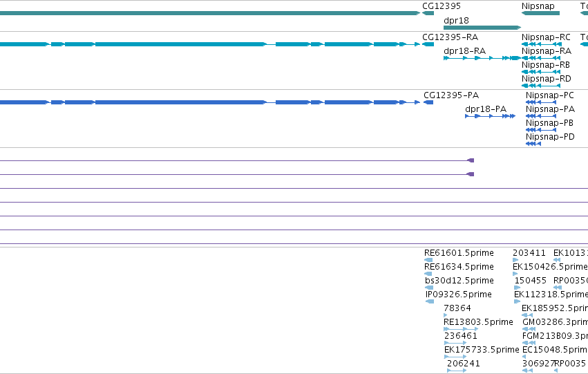This screenshot has width=588, height=374.
Task: Select EST IP09326.5prime
Action: pyautogui.click(x=458, y=295)
